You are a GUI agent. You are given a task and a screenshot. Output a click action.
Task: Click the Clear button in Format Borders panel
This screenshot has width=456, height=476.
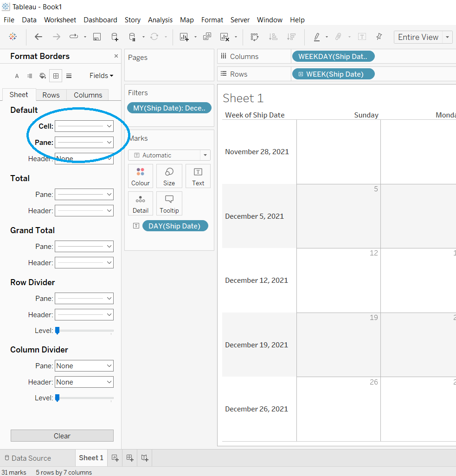pos(62,436)
